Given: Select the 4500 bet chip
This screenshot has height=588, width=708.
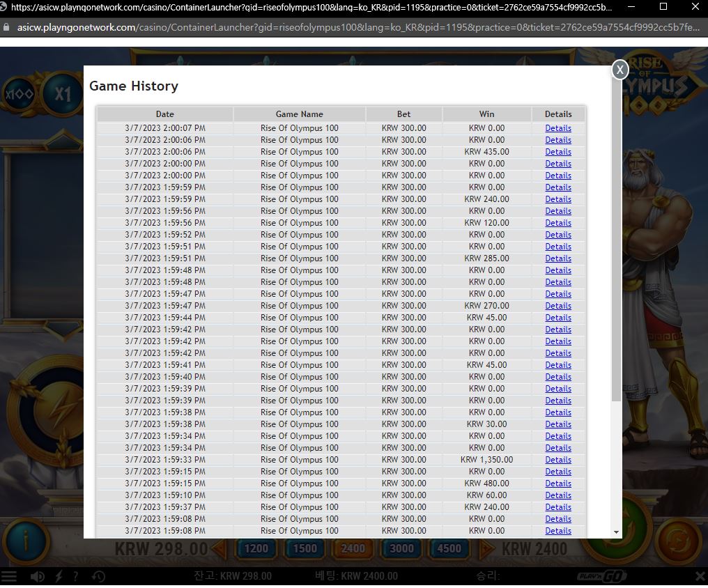Looking at the screenshot, I should point(449,548).
